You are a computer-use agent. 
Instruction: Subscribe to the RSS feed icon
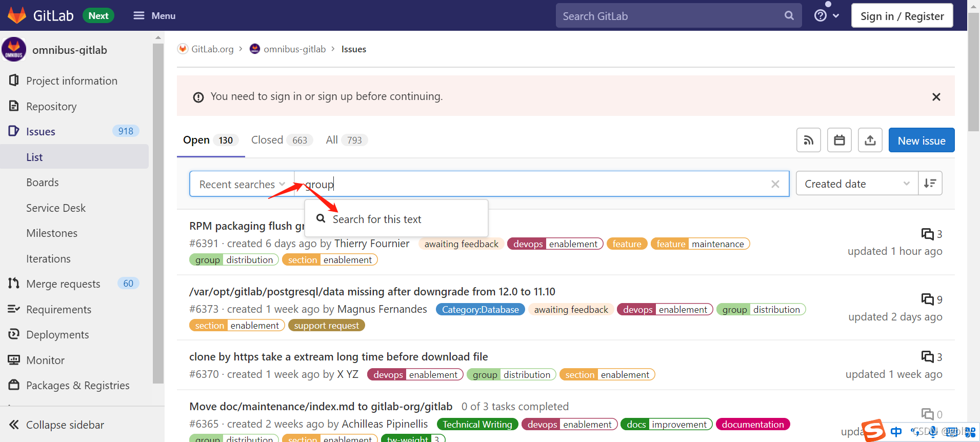809,140
